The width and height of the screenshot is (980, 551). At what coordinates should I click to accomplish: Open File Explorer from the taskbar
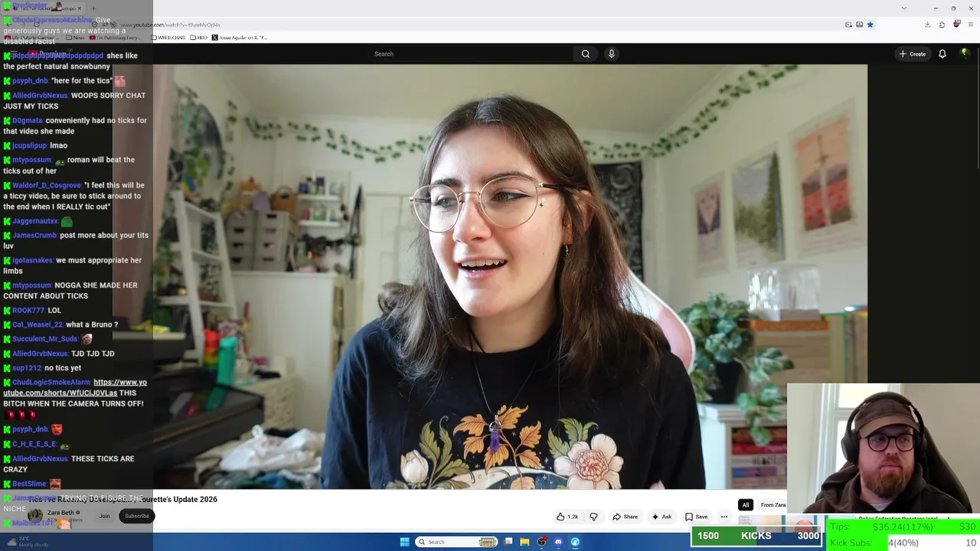pos(524,542)
